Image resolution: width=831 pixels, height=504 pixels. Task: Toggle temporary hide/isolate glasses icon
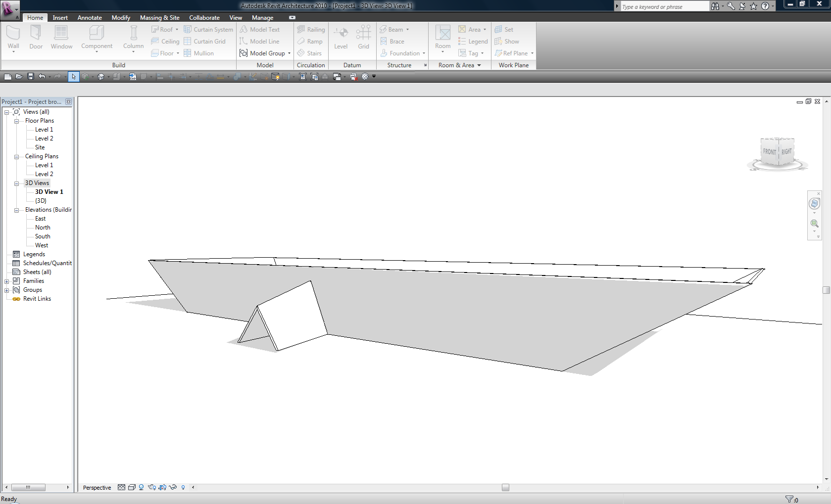pos(173,488)
